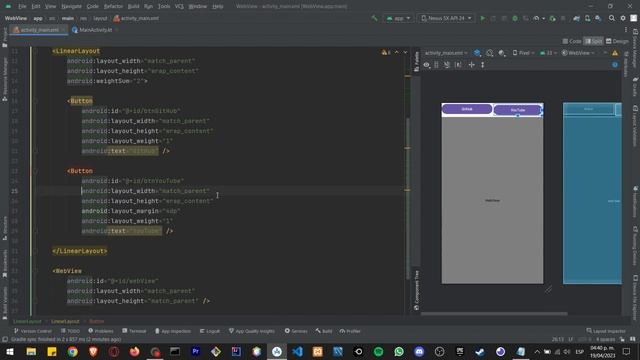Viewport: 640px width, 360px height.
Task: Open the File menu
Action: click(22, 7)
